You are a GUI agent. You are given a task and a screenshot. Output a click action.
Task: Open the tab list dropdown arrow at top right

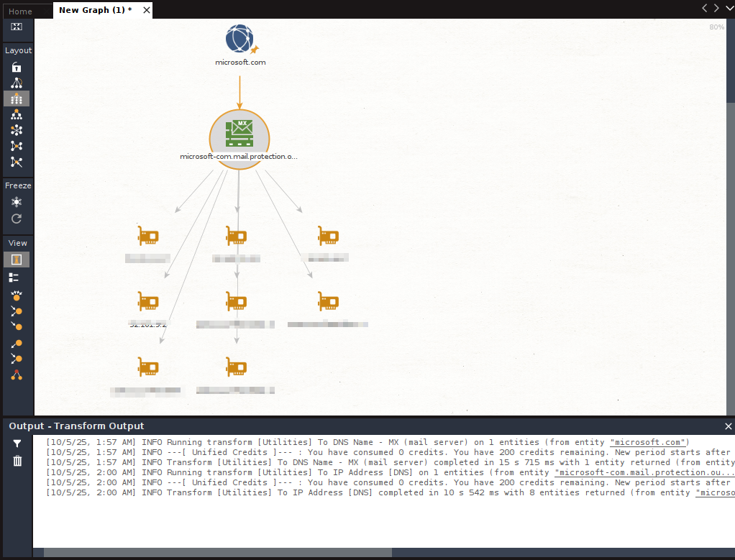730,8
